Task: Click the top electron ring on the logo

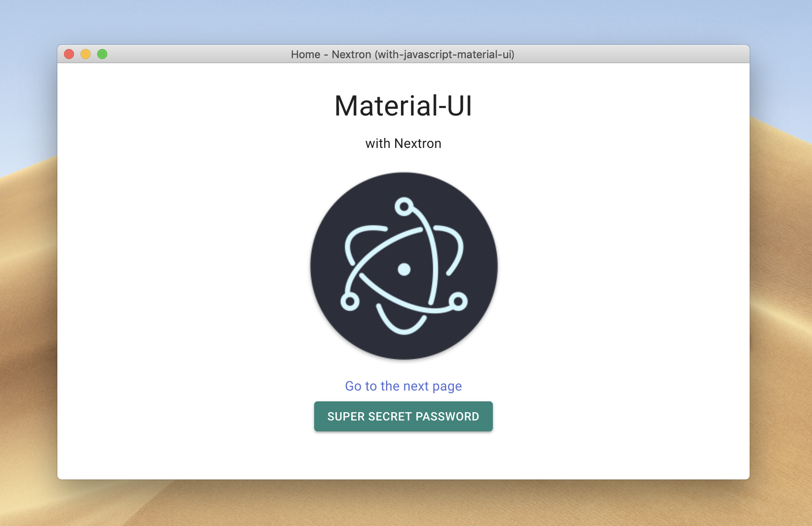Action: coord(404,206)
